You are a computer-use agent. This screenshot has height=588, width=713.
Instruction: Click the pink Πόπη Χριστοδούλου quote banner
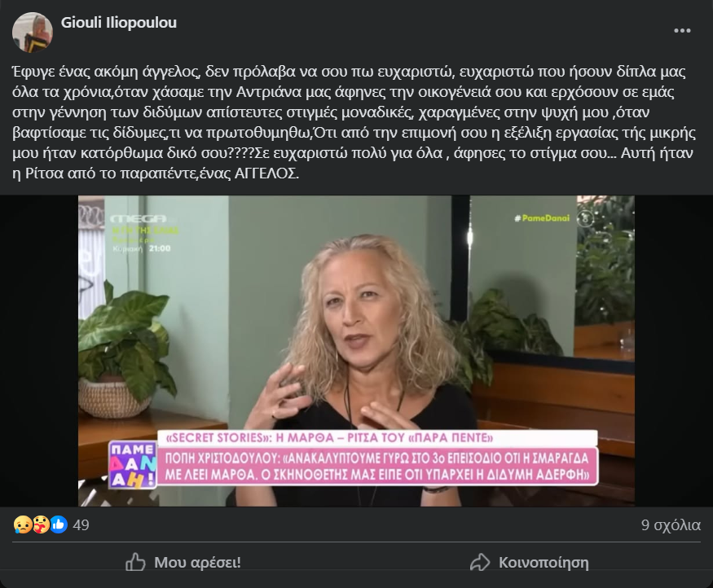point(377,466)
